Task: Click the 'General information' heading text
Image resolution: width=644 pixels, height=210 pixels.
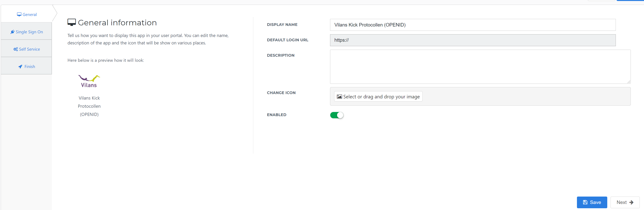Action: click(x=117, y=23)
